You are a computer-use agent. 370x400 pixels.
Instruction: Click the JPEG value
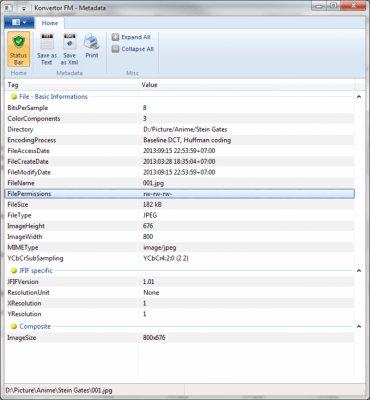tap(150, 215)
